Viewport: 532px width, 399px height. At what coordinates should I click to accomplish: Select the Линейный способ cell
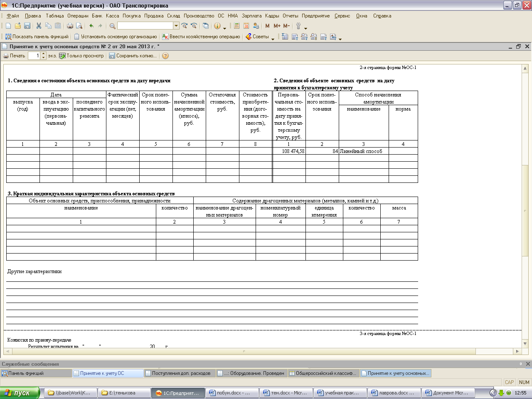click(364, 151)
